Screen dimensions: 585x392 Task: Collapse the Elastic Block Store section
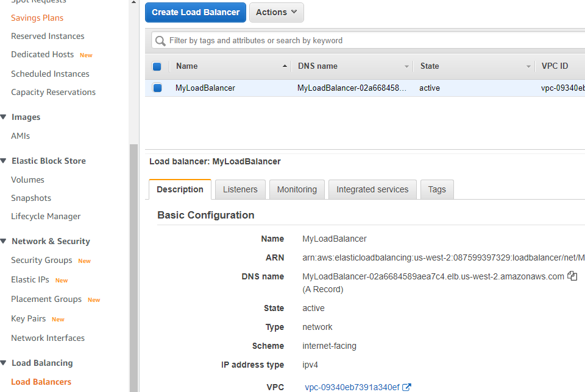point(4,161)
